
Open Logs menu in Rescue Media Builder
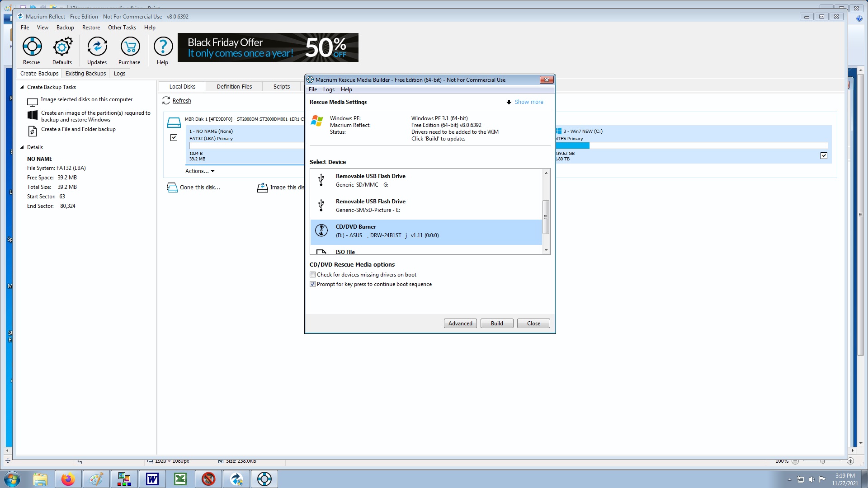click(x=329, y=89)
